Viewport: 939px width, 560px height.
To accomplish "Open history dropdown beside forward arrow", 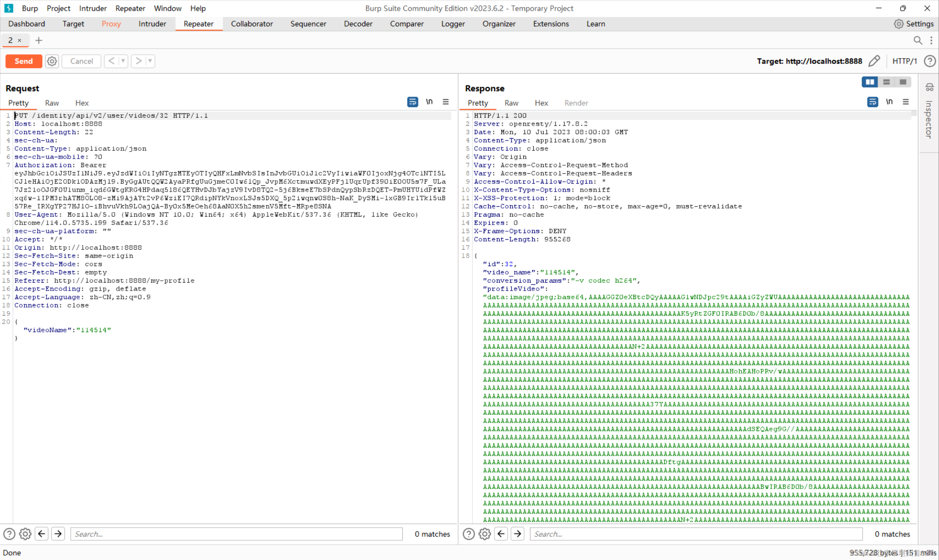I will pyautogui.click(x=150, y=61).
